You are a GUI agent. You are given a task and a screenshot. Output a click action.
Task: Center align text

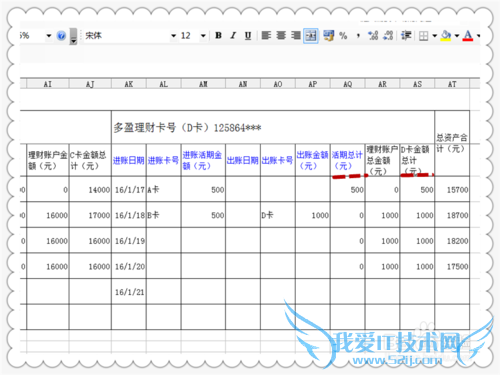[281, 35]
